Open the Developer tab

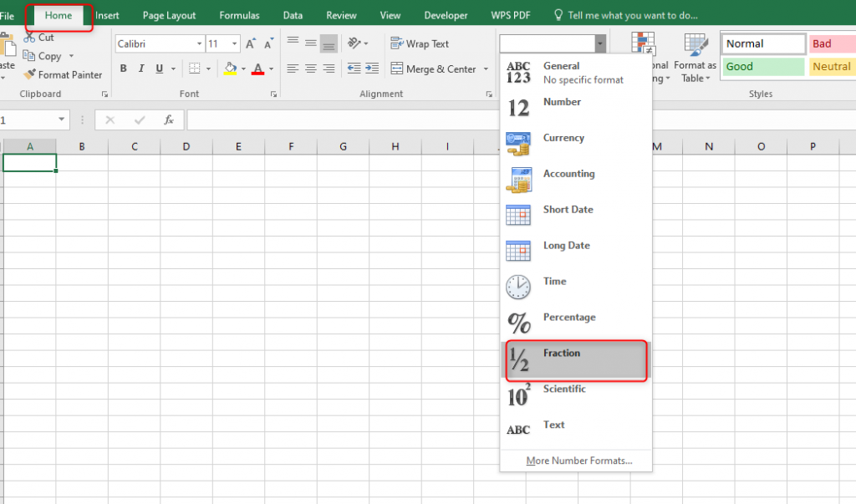click(x=446, y=14)
